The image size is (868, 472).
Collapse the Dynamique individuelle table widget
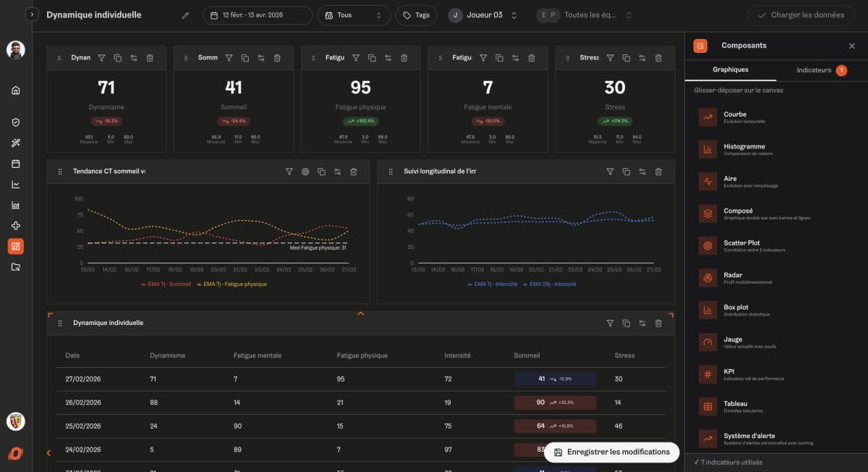pos(360,313)
